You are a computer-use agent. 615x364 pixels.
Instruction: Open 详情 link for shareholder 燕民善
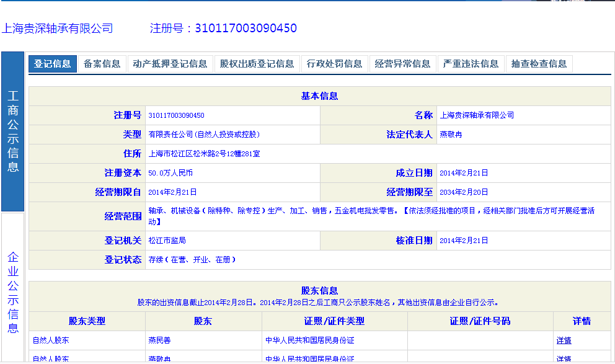pos(564,340)
